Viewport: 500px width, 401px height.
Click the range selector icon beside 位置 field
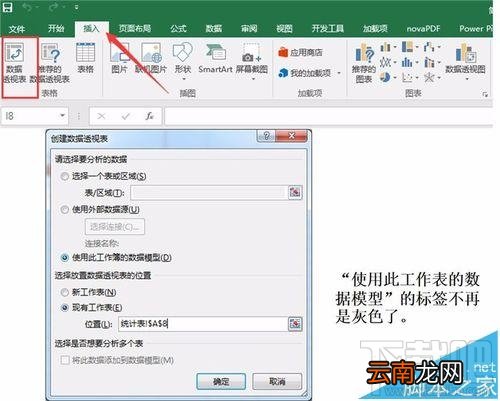coord(295,324)
